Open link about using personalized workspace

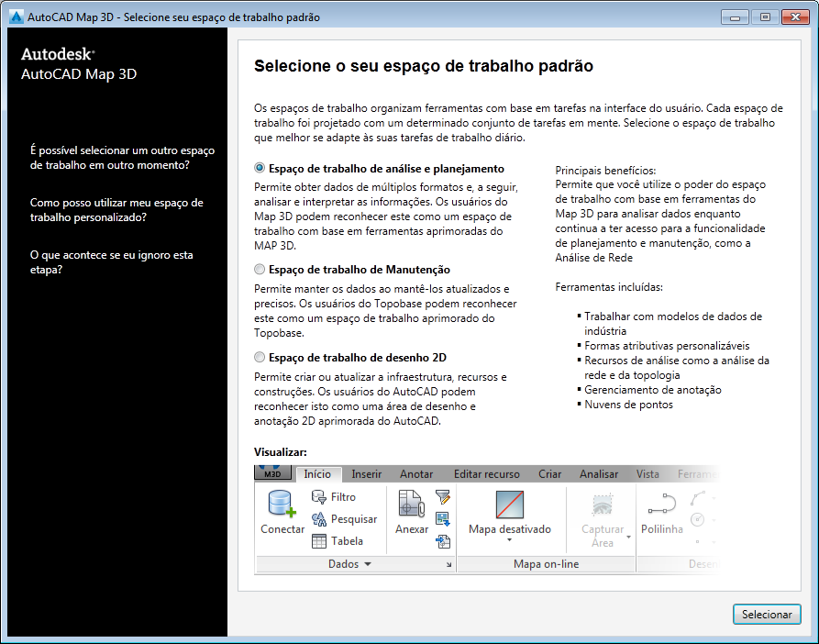116,210
